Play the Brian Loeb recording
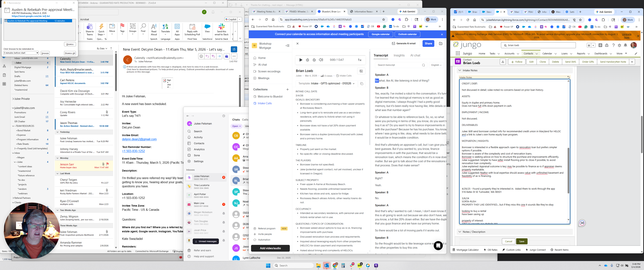Viewport: 644px width, 270px height. pos(301,60)
